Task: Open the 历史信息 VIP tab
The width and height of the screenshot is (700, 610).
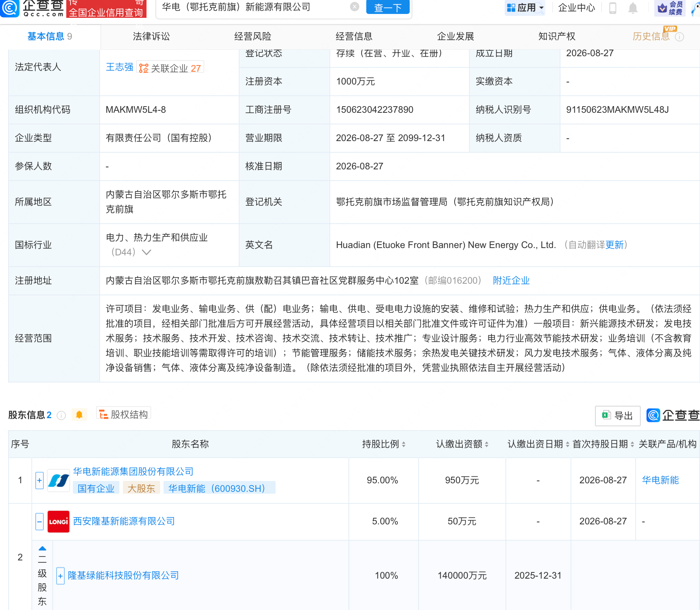Action: pos(651,36)
